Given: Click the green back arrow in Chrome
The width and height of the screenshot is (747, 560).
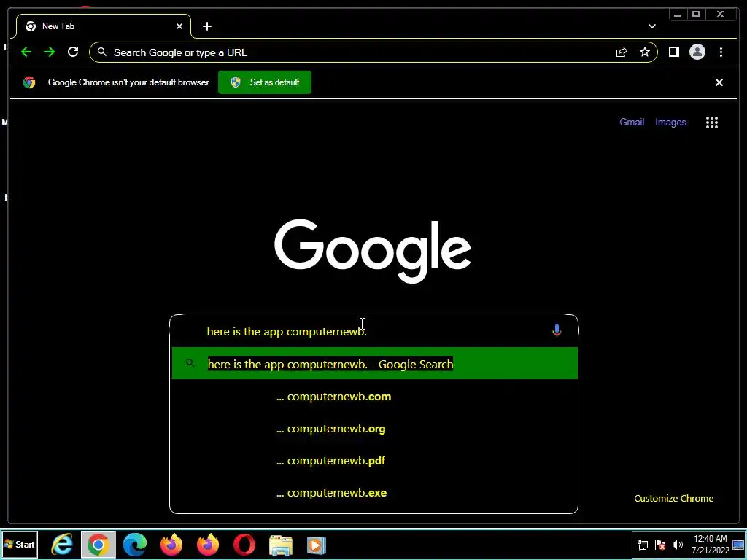Looking at the screenshot, I should (x=26, y=52).
